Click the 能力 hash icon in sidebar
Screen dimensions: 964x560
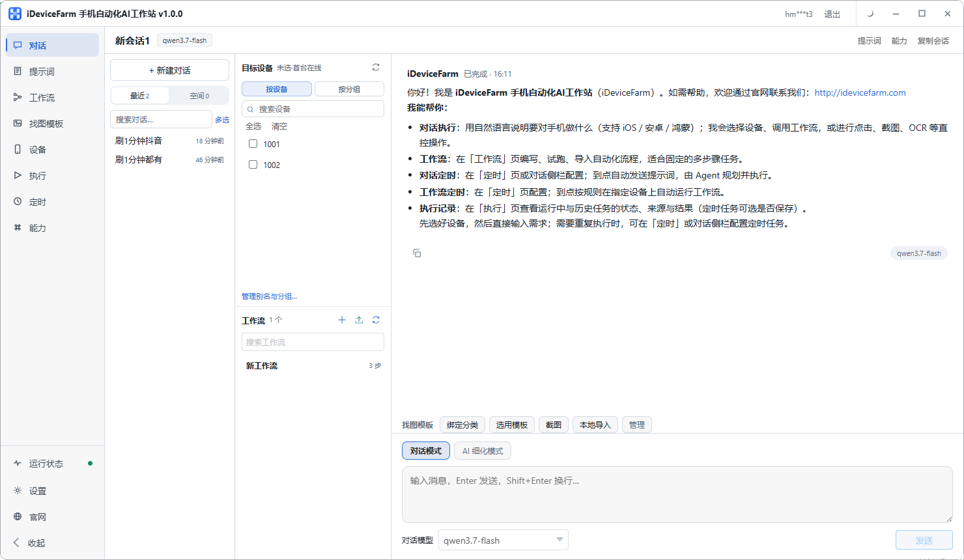coord(18,228)
